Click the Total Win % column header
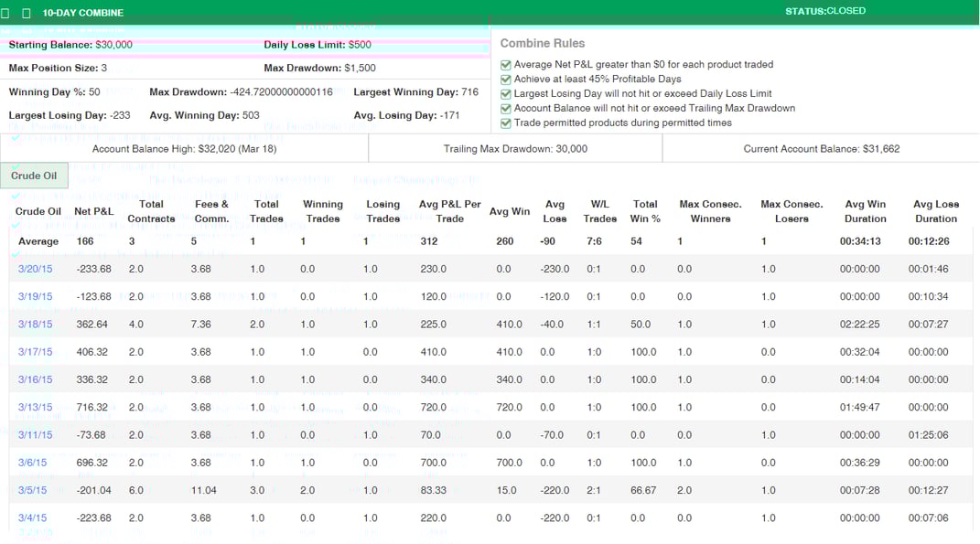The width and height of the screenshot is (980, 544). [645, 211]
